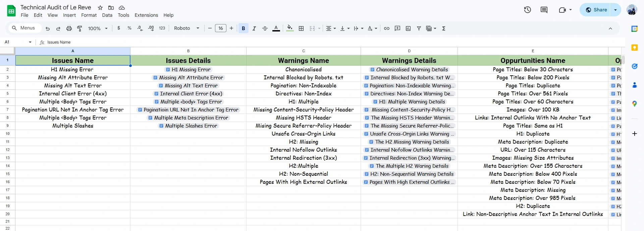Viewport: 644px width, 231px height.
Task: Open the comments panel icon
Action: click(544, 10)
